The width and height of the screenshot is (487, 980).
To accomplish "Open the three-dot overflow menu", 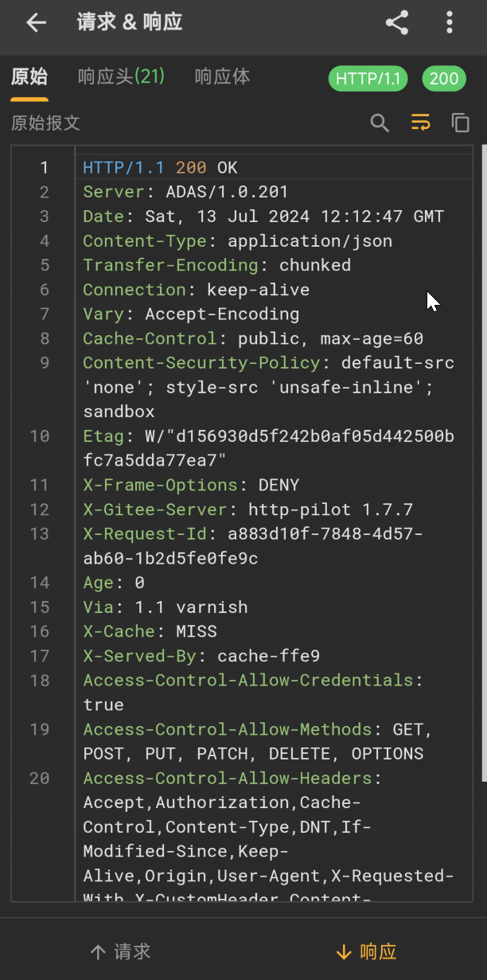I will point(450,22).
